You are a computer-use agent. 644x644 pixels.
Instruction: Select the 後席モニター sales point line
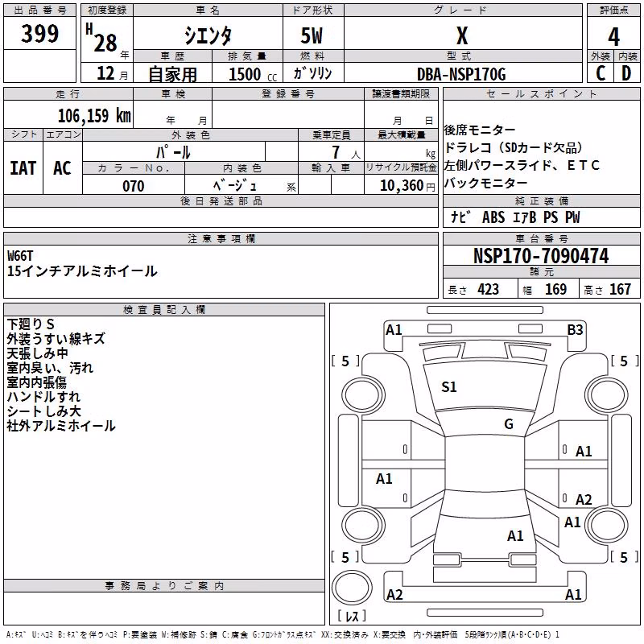point(479,130)
